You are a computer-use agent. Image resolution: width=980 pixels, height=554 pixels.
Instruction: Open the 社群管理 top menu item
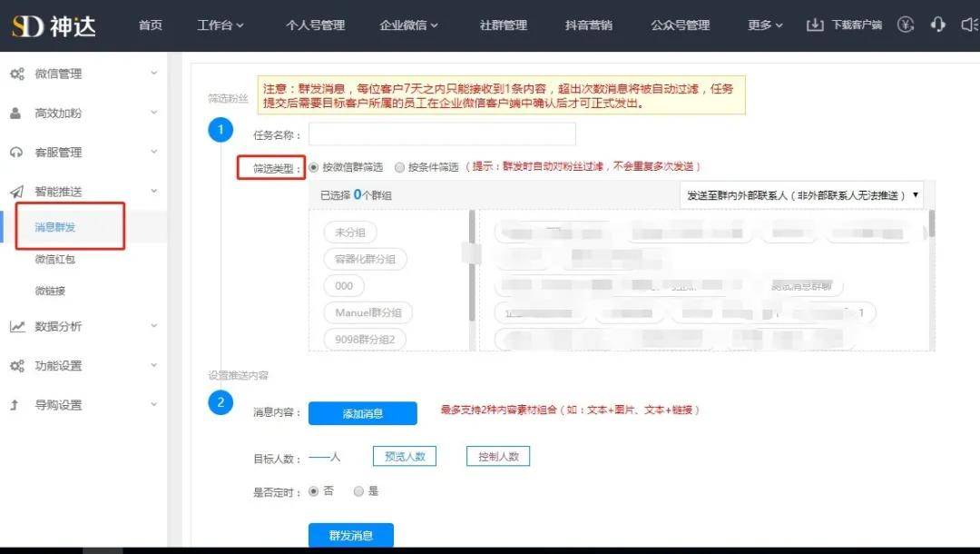[503, 25]
